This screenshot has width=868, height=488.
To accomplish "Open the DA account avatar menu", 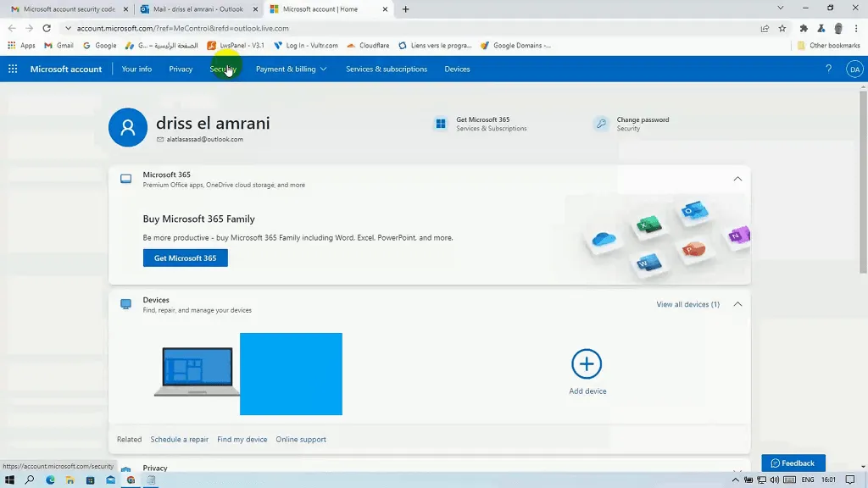I will 854,69.
